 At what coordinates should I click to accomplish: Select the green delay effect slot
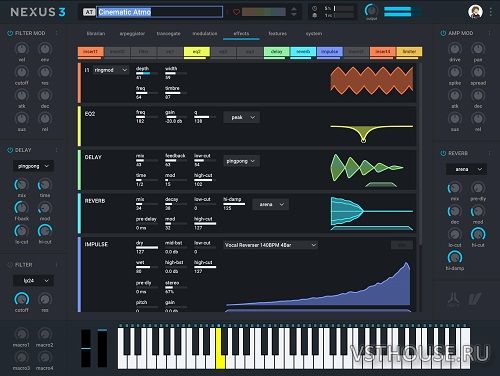276,52
